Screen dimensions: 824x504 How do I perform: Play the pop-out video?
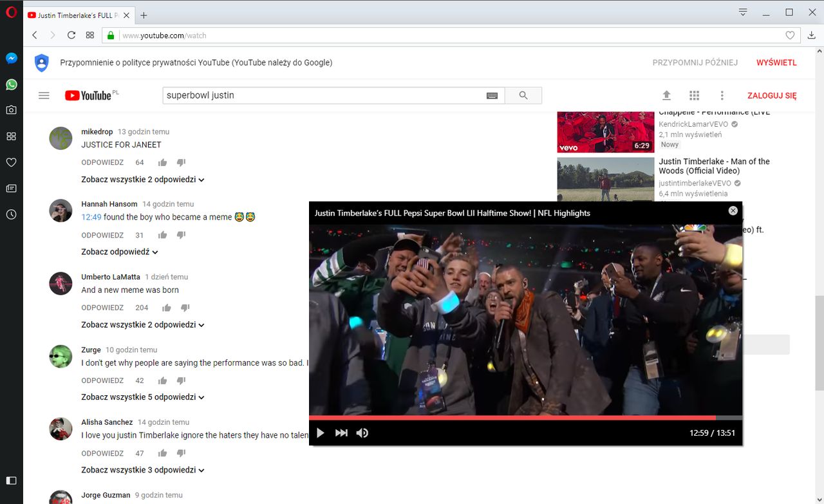click(x=320, y=433)
